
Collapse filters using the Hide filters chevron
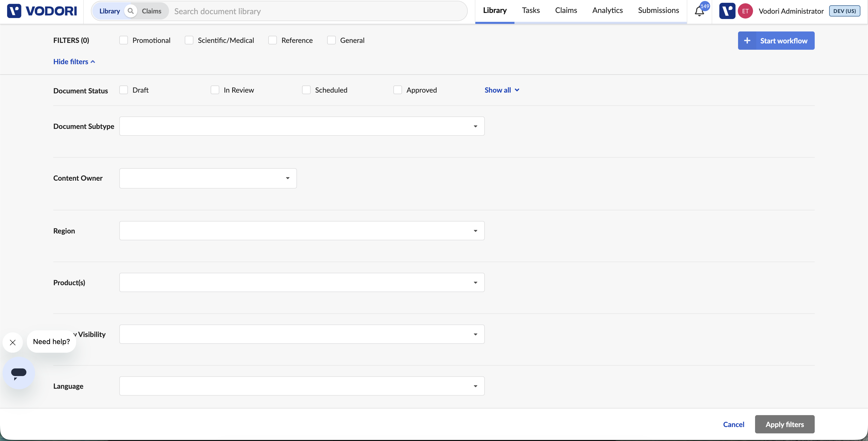[93, 62]
